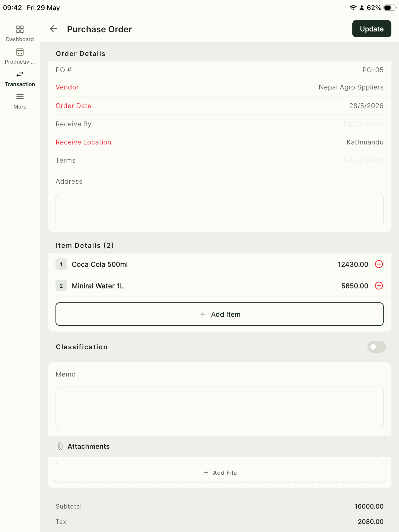This screenshot has height=532, width=399.
Task: Tap the amount 5650.00
Action: (355, 286)
